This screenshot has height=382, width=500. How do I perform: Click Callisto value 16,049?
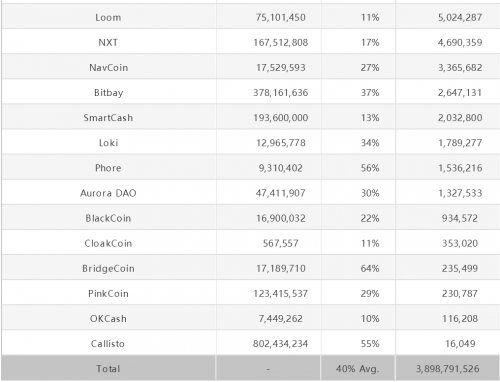[x=460, y=344]
